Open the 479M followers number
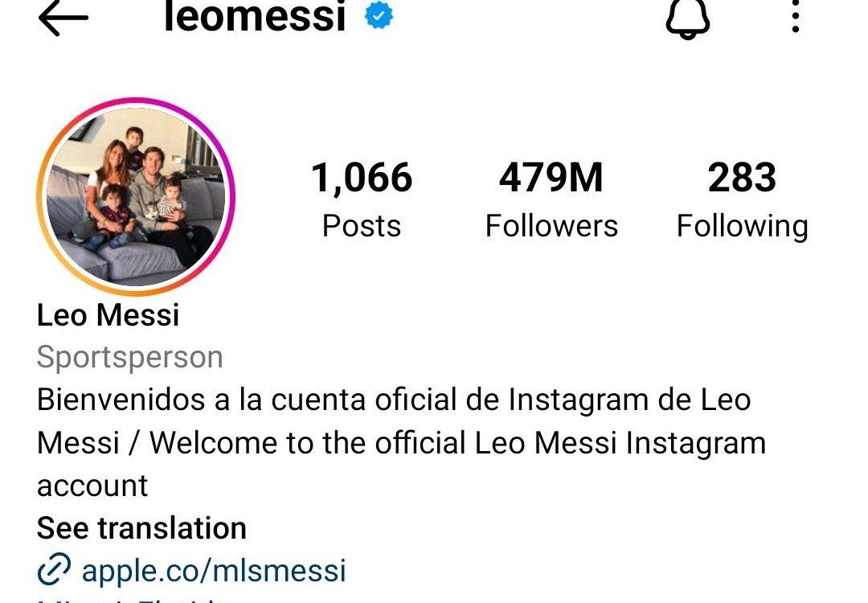868x603 pixels. tap(551, 178)
